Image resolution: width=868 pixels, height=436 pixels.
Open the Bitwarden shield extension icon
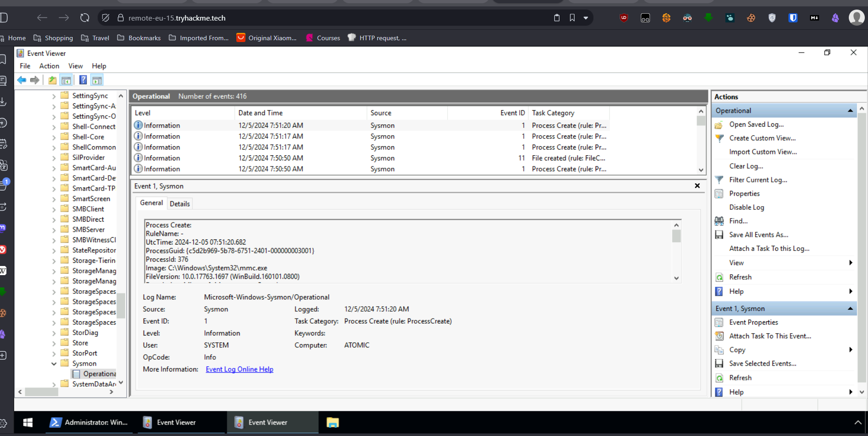(x=793, y=18)
